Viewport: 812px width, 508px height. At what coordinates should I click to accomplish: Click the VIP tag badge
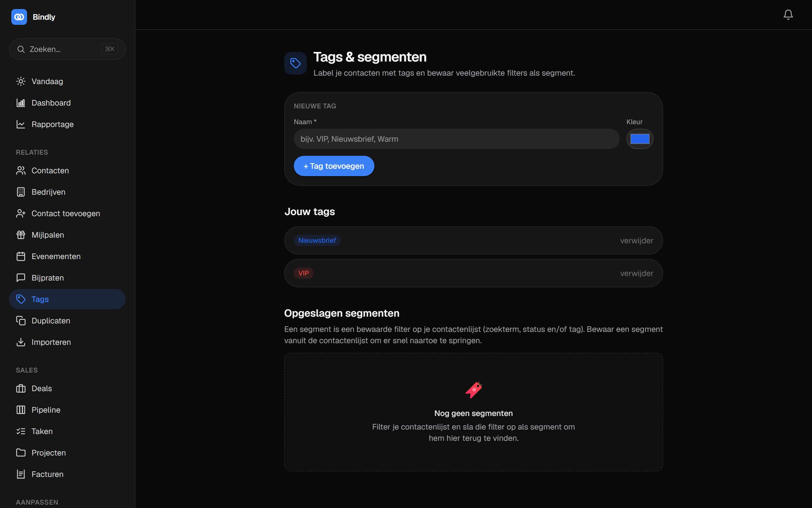[304, 273]
